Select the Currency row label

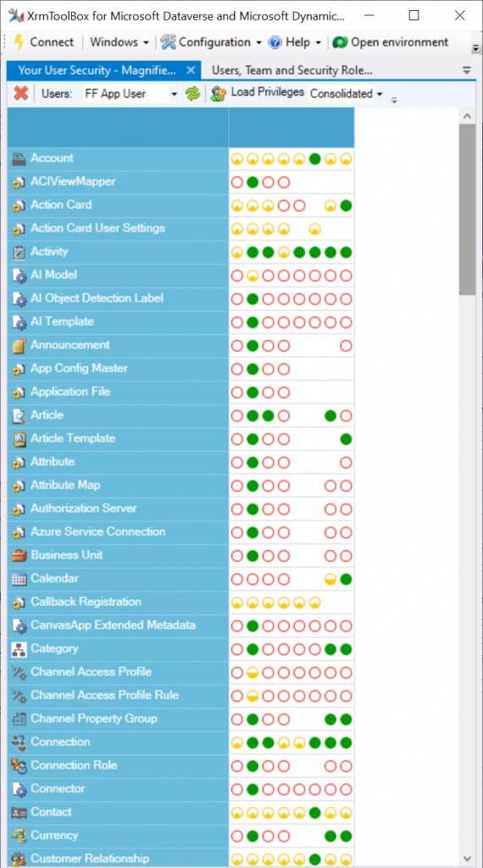coord(54,835)
